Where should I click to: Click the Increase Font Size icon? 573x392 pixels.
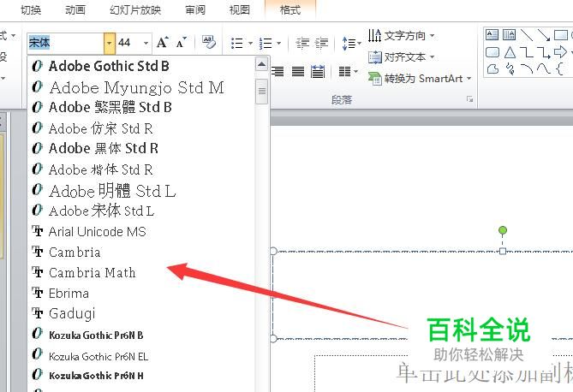(163, 43)
